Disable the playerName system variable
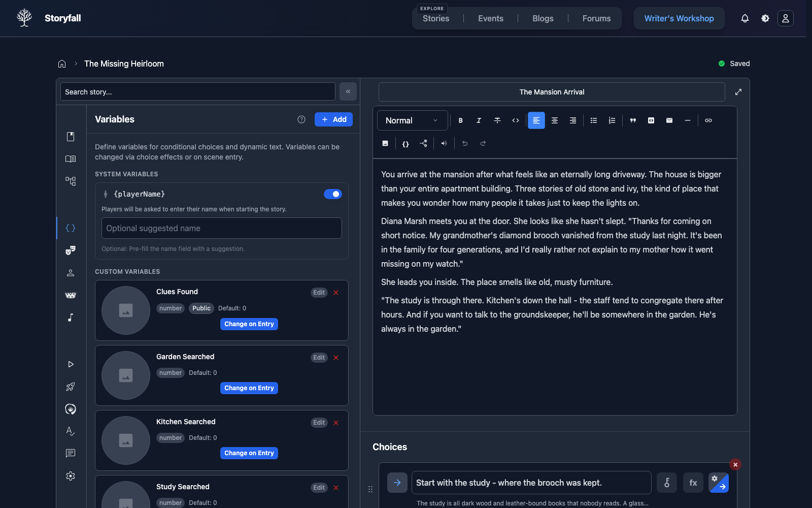The height and width of the screenshot is (508, 812). (x=332, y=194)
